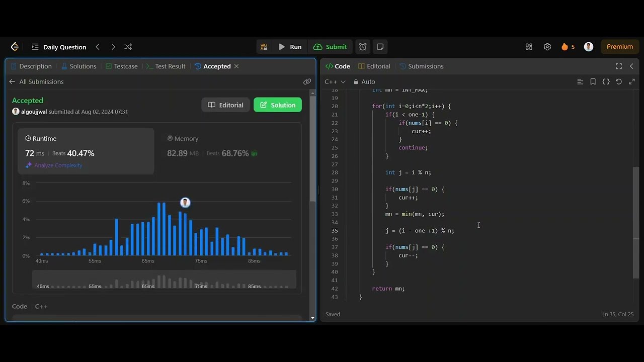
Task: Run the code
Action: click(290, 47)
